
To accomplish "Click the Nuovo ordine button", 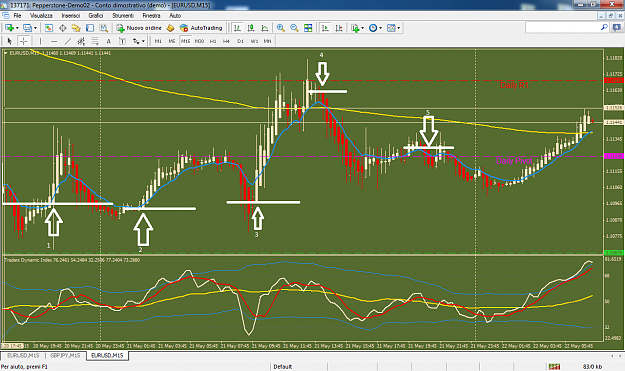I will click(x=139, y=28).
